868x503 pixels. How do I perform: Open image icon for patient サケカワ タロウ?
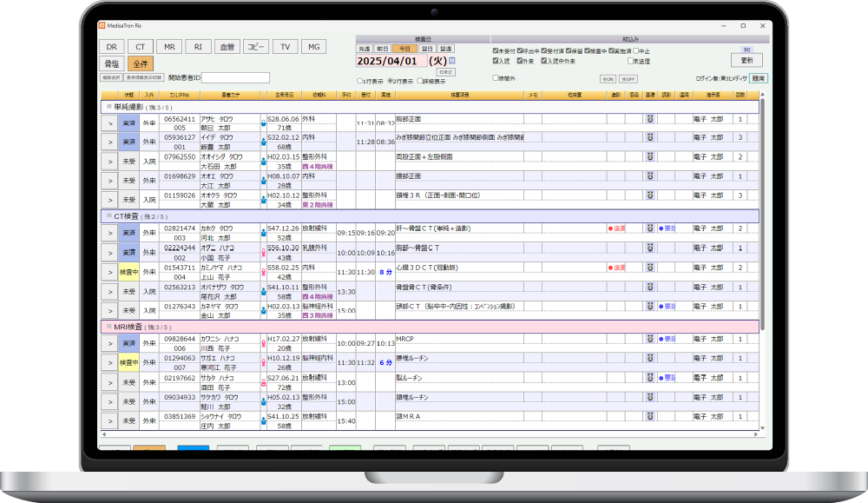point(650,397)
